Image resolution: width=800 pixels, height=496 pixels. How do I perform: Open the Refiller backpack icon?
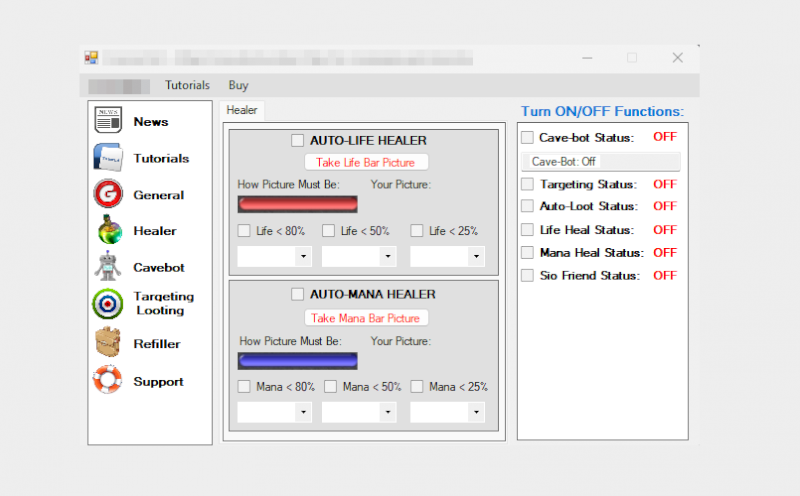(108, 343)
